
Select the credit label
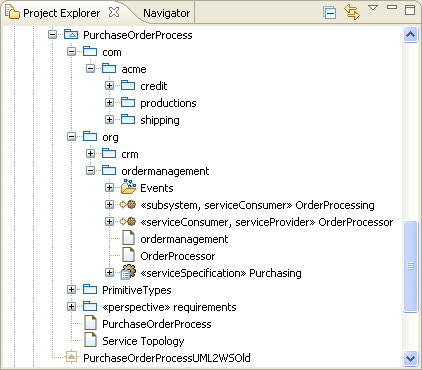tap(154, 86)
